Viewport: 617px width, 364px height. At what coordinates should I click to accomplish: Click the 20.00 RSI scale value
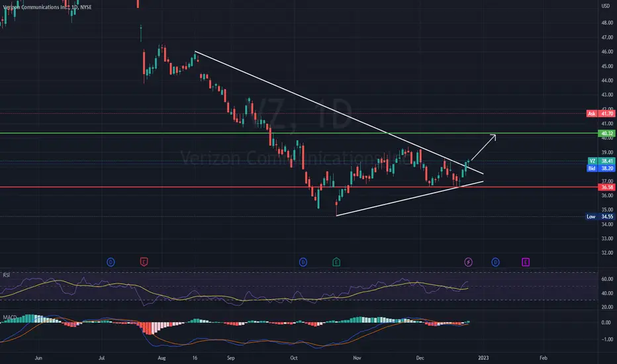pos(607,307)
